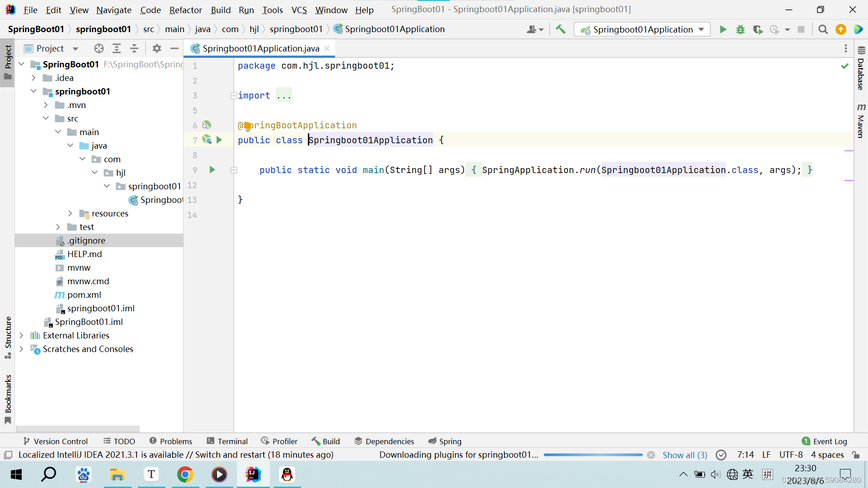Open Springboot01Application run configuration dropdown

[642, 29]
